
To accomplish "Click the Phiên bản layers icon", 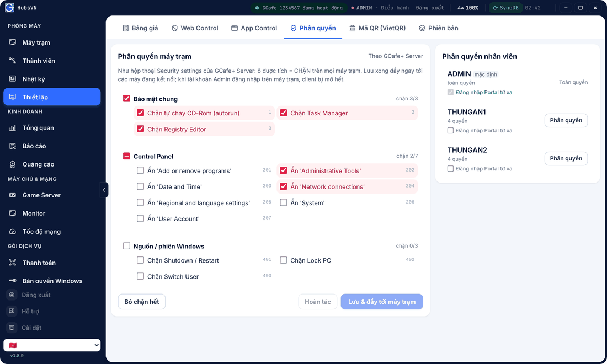I will point(422,28).
